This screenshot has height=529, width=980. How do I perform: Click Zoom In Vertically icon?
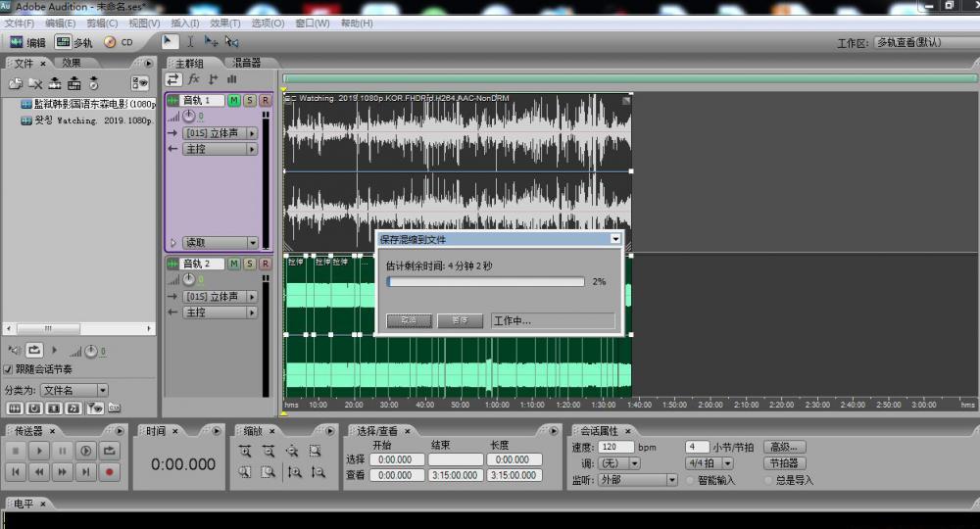coord(294,472)
